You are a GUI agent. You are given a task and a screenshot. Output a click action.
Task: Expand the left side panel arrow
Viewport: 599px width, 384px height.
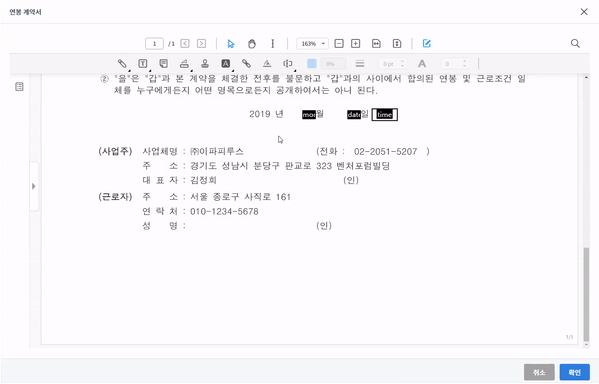[x=34, y=186]
